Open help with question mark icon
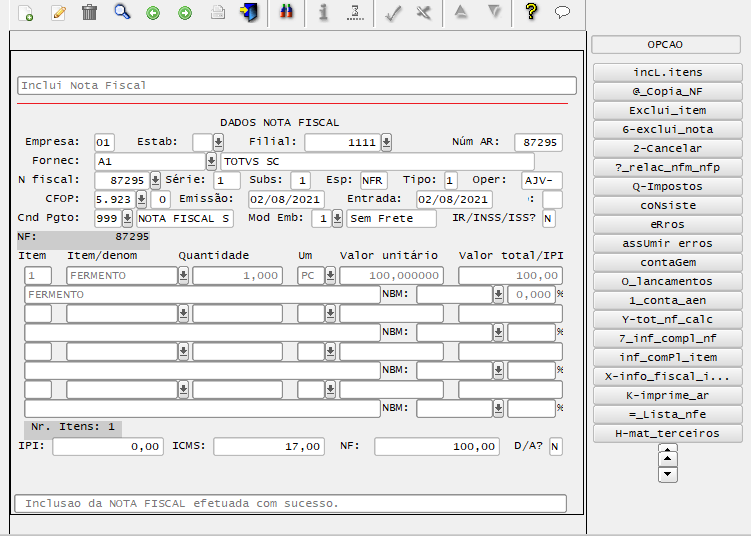751x542 pixels. point(531,11)
